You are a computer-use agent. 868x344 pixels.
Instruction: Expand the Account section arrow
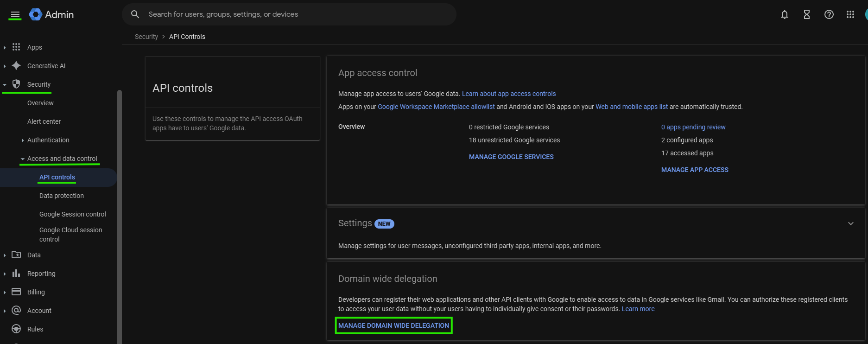5,311
